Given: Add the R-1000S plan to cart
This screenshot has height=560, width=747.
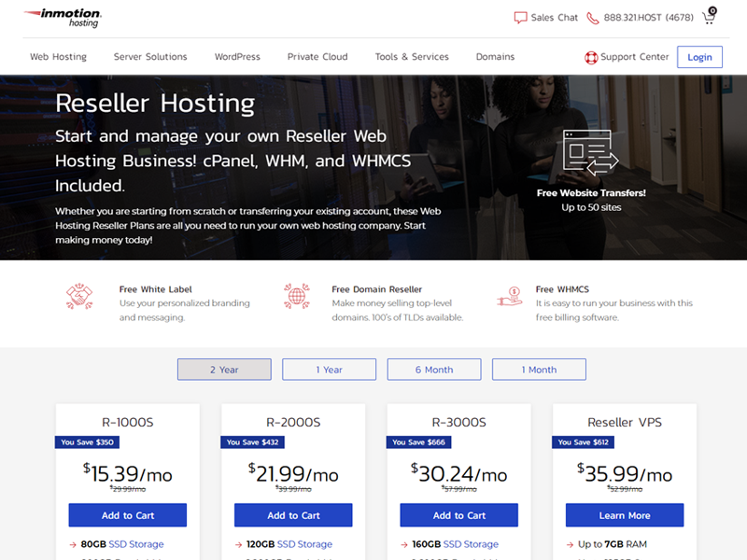Looking at the screenshot, I should click(128, 515).
